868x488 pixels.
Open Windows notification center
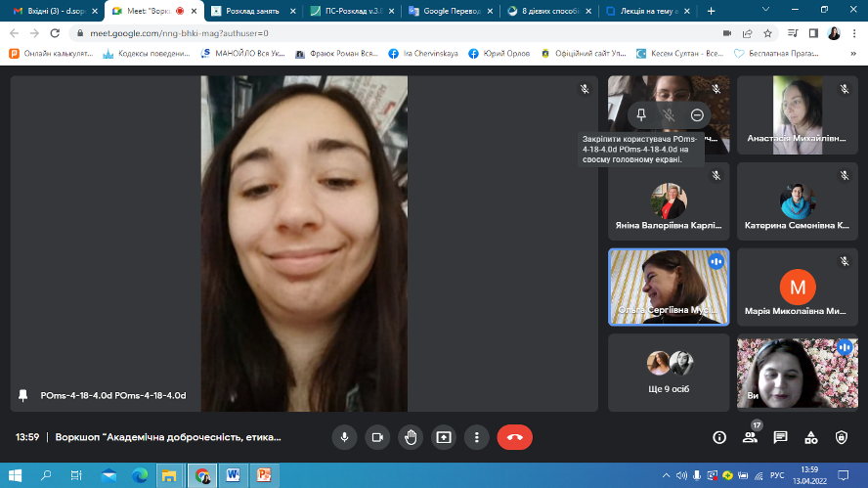click(844, 475)
